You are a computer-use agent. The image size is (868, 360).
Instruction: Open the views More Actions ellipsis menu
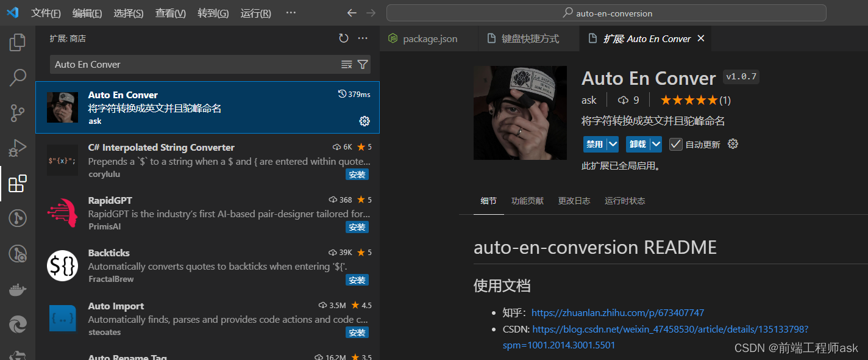(363, 38)
